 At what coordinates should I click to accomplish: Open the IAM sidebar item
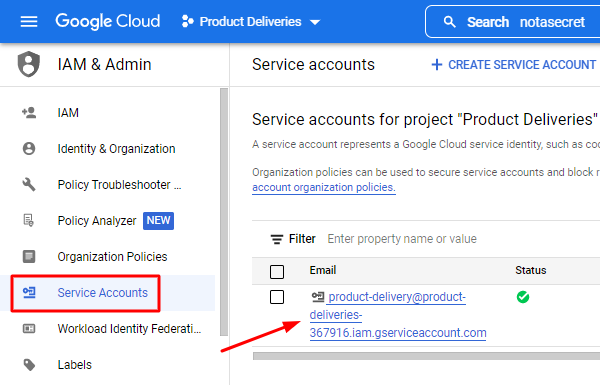coord(68,113)
